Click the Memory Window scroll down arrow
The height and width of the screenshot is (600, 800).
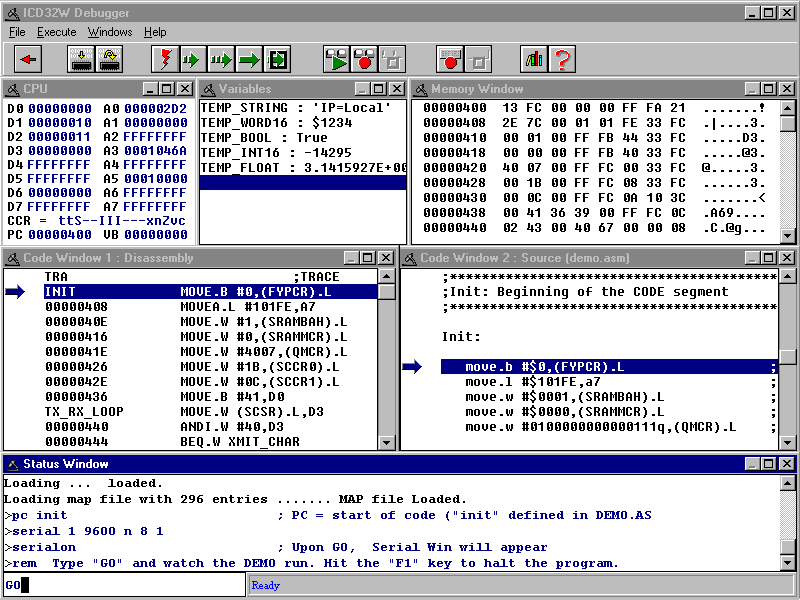(787, 236)
